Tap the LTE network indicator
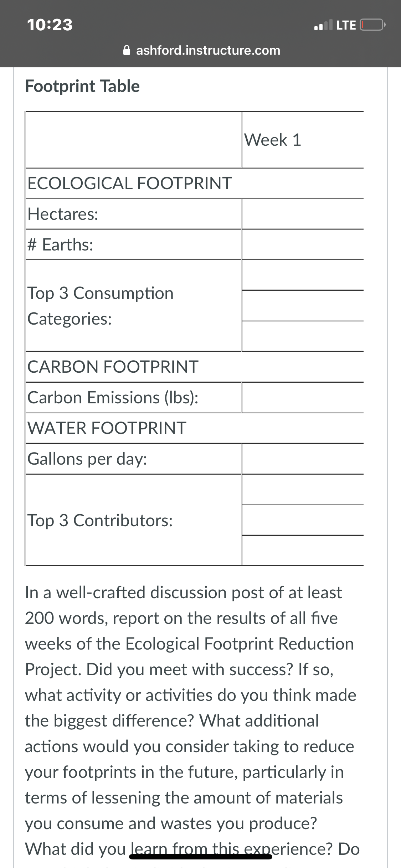This screenshot has height=868, width=401. [x=346, y=25]
